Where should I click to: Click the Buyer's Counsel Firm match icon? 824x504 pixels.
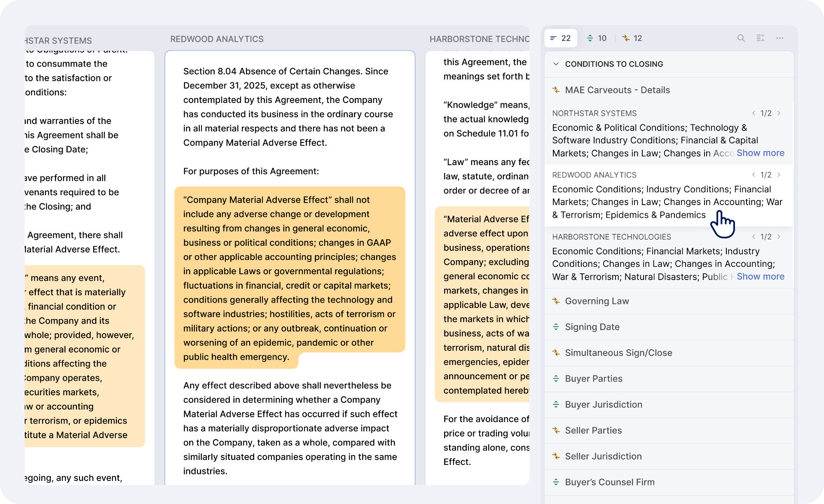[556, 482]
